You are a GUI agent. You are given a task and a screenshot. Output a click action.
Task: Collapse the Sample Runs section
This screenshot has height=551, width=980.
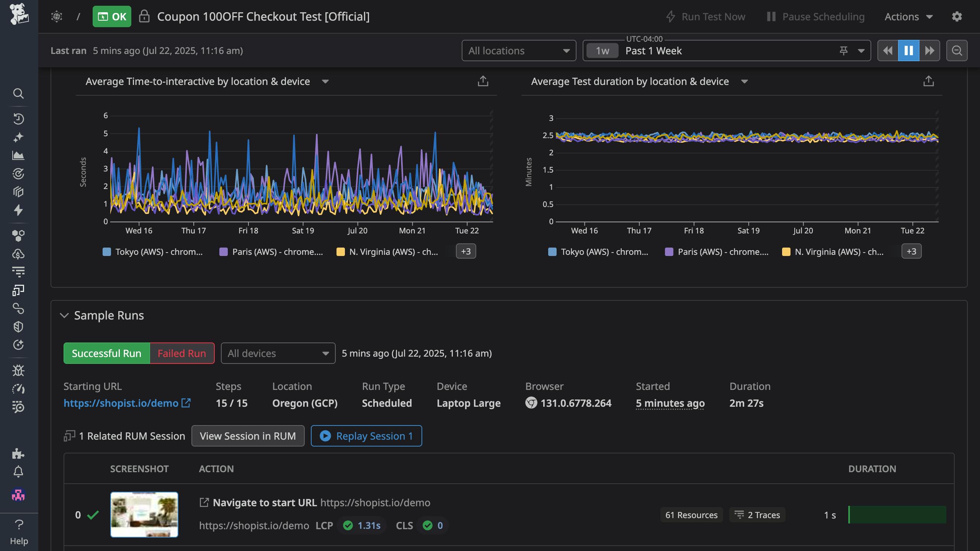tap(65, 315)
